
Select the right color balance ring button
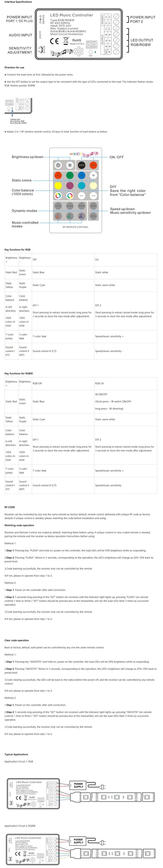70,195
